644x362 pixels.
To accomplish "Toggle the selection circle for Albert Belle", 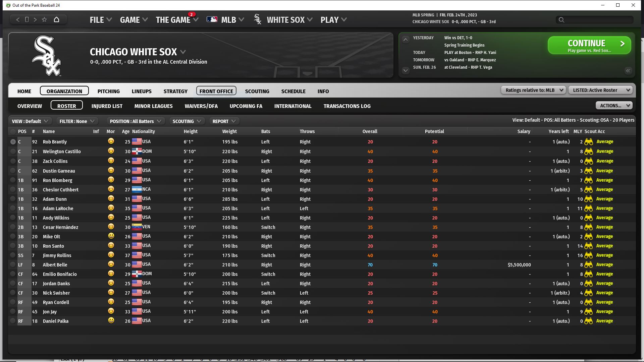I will (13, 265).
